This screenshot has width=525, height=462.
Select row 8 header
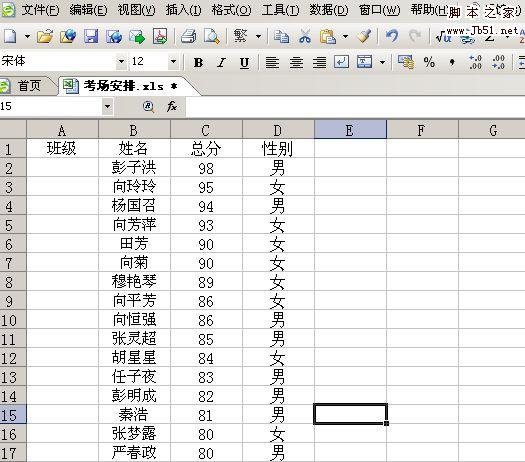pos(13,282)
